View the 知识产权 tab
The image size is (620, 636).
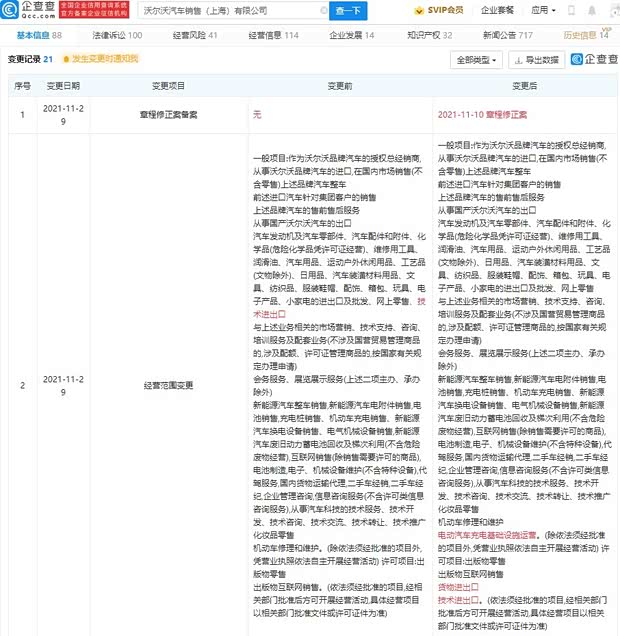[429, 35]
